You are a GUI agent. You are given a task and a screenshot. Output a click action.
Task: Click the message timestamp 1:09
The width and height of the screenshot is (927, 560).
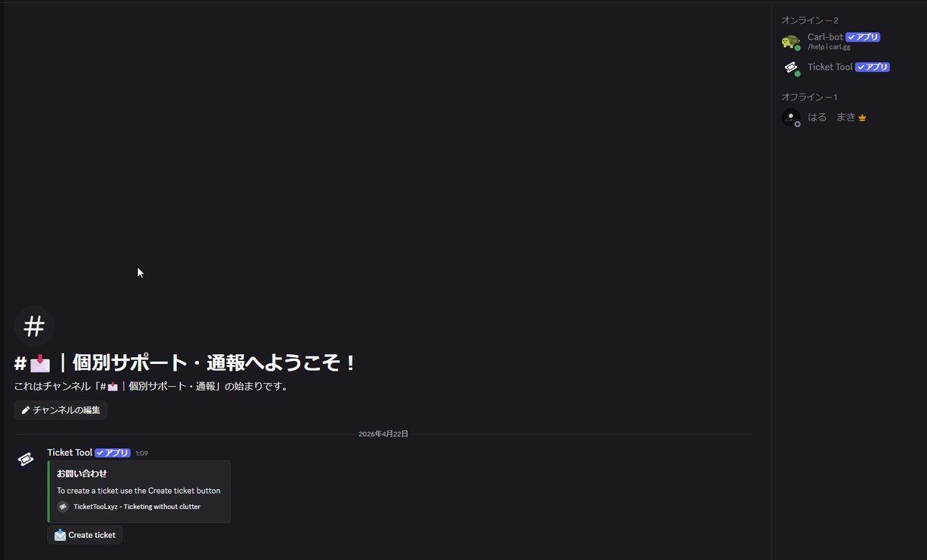[x=141, y=454]
